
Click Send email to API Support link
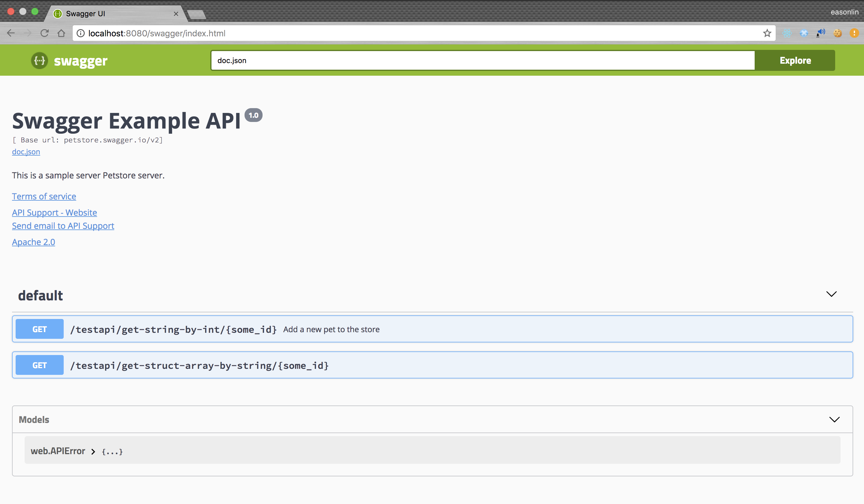63,226
